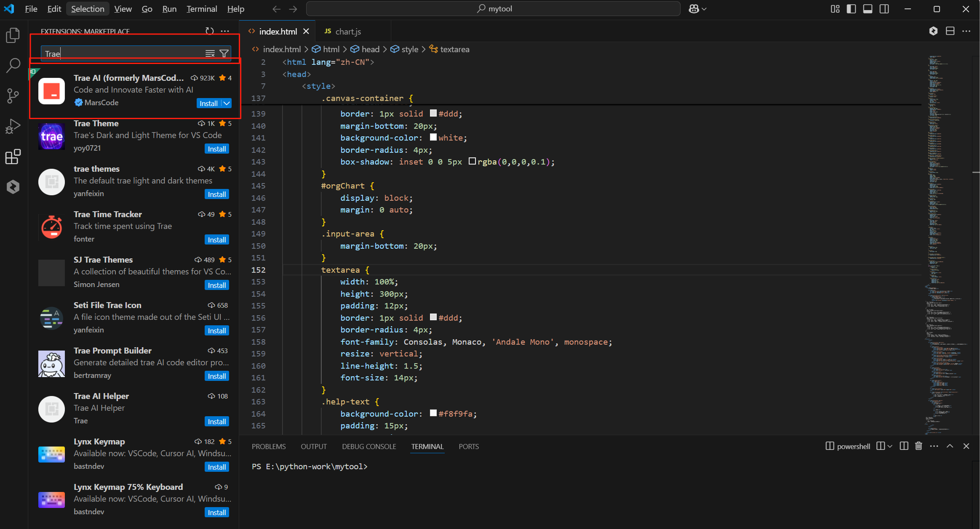This screenshot has height=529, width=980.
Task: Open the Terminal menu
Action: (201, 9)
